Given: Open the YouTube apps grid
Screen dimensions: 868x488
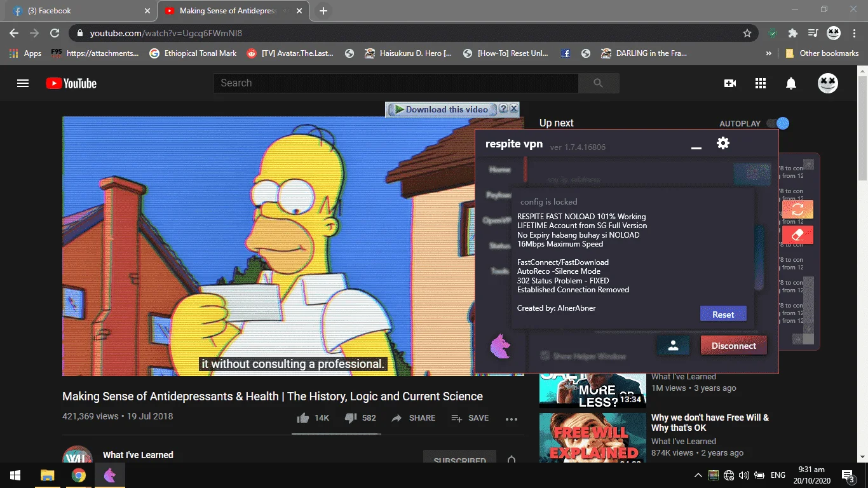Looking at the screenshot, I should pyautogui.click(x=761, y=83).
